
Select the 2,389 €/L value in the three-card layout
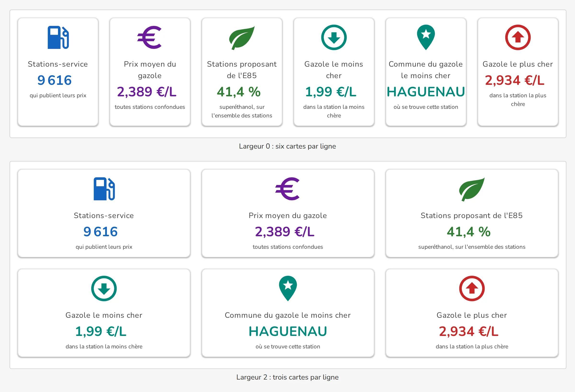pyautogui.click(x=285, y=232)
